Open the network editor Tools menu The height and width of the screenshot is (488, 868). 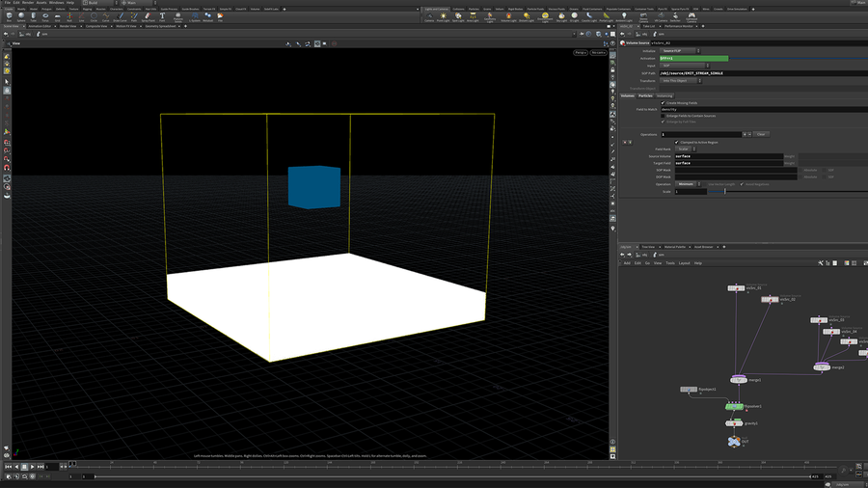pyautogui.click(x=670, y=263)
